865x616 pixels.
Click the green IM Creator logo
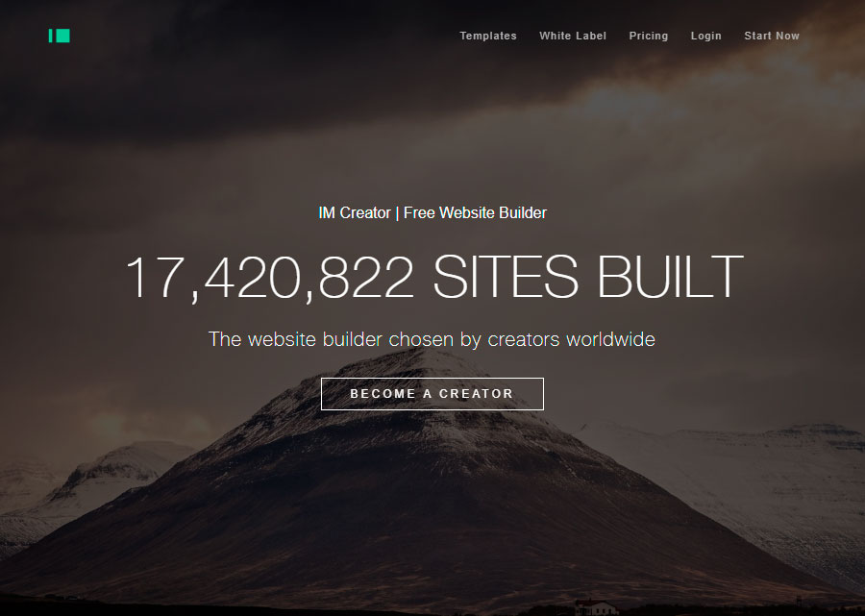coord(59,36)
